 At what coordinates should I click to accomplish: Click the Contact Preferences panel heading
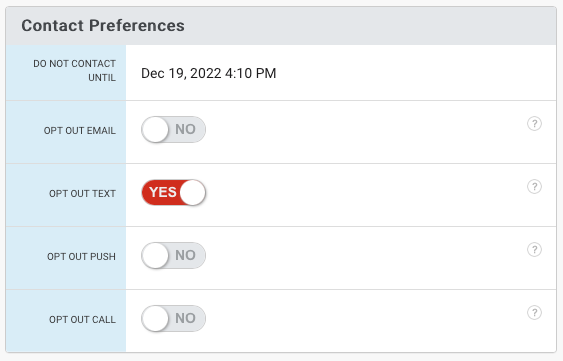tap(103, 26)
